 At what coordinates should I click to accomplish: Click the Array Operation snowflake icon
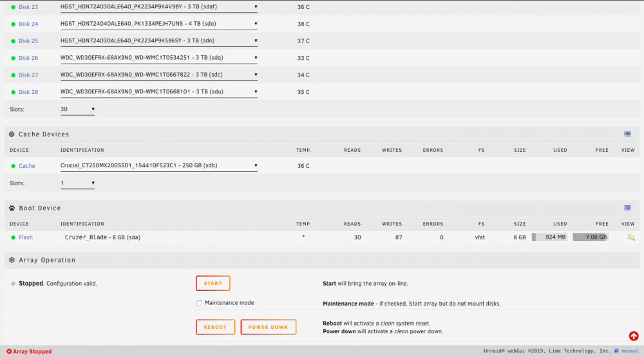pos(12,260)
